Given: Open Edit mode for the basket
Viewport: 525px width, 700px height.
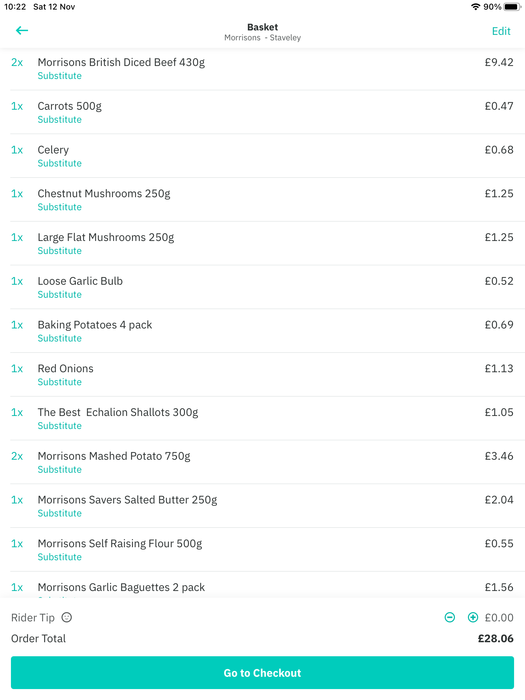Looking at the screenshot, I should point(501,31).
